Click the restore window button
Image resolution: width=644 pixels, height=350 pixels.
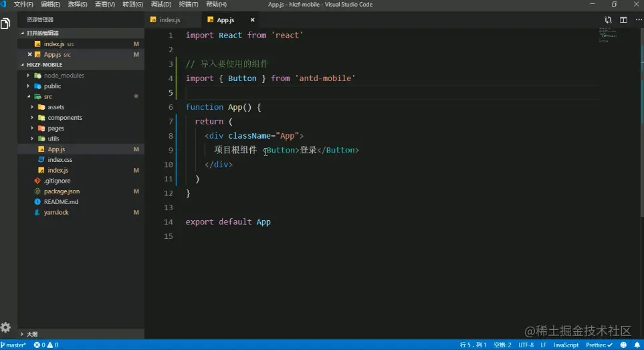615,4
